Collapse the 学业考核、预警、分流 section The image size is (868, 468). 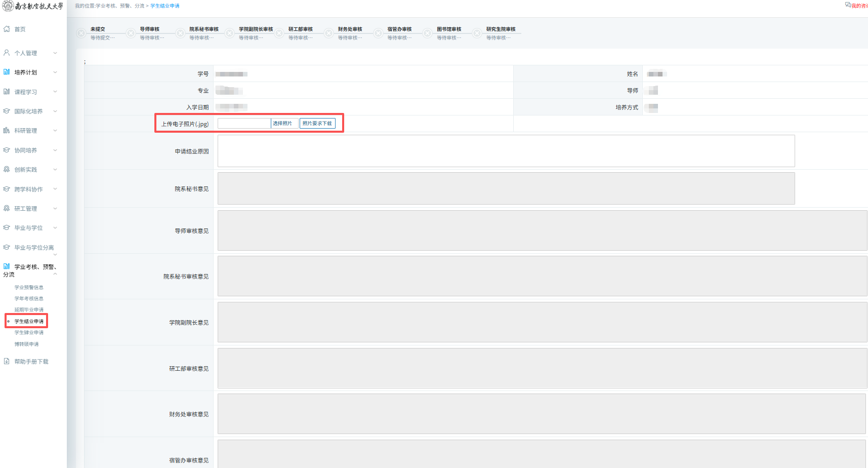tap(55, 274)
